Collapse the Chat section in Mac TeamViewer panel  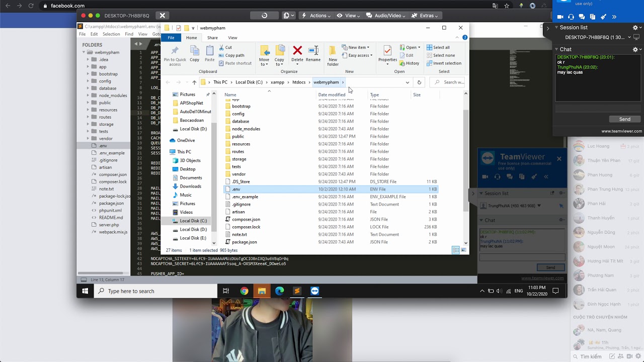coord(556,49)
